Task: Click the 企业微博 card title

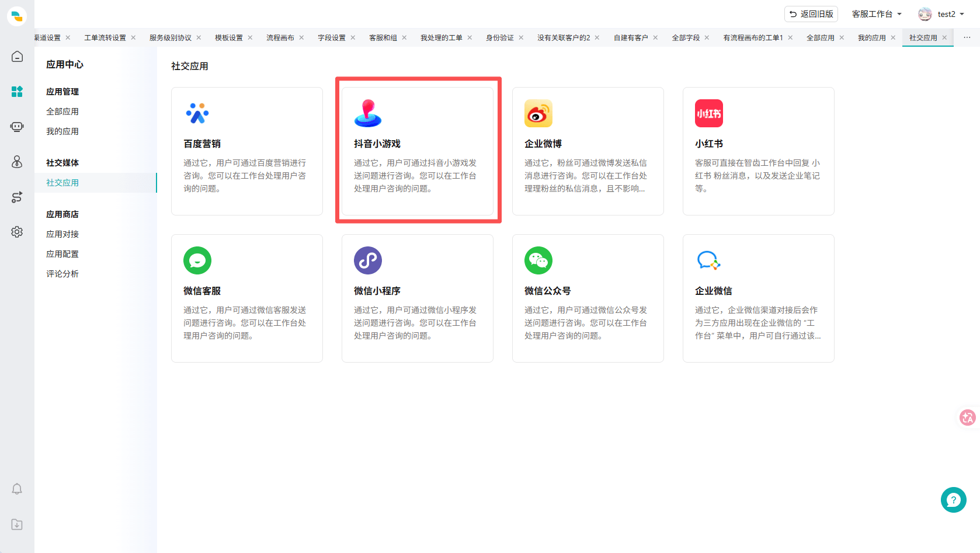Action: [x=543, y=144]
